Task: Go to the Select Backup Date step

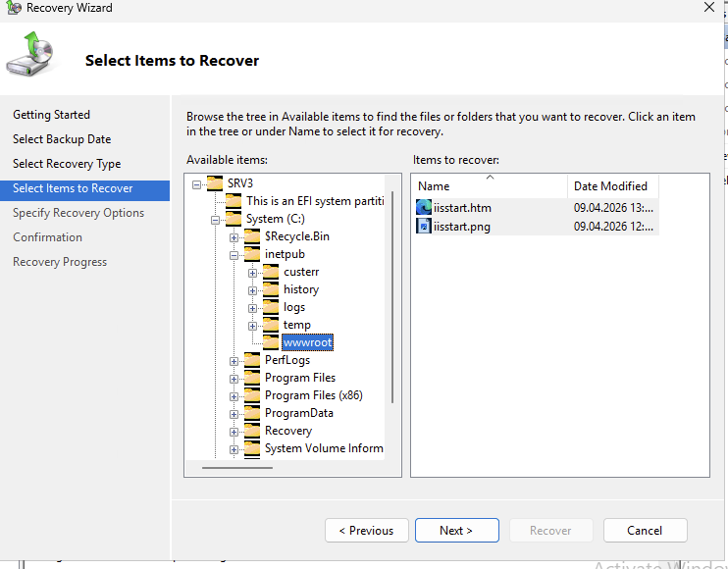Action: point(62,139)
